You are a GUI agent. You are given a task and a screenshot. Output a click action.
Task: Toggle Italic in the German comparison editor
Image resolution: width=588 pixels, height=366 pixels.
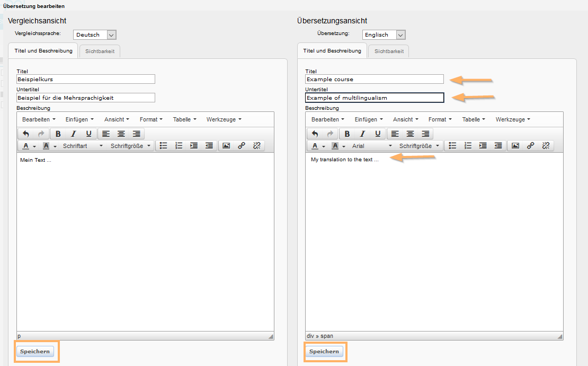pyautogui.click(x=74, y=134)
